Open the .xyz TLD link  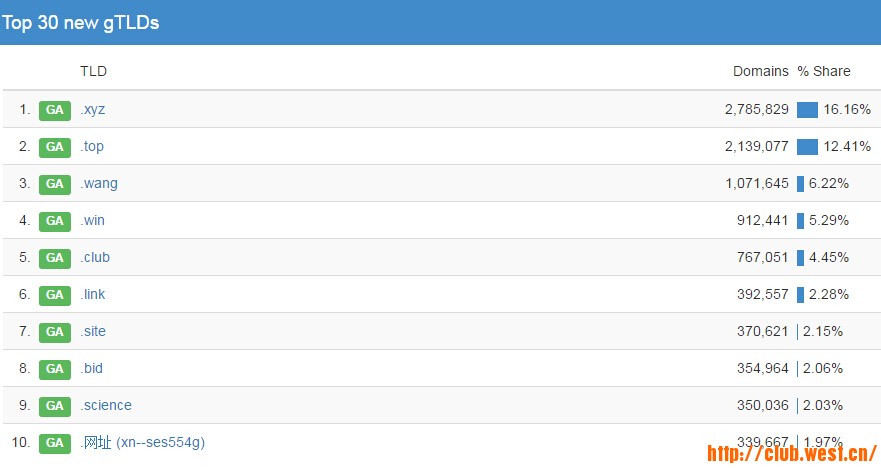pos(92,110)
